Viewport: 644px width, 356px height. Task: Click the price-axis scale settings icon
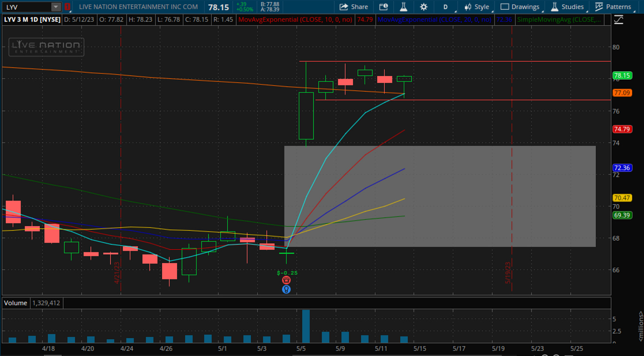[618, 19]
